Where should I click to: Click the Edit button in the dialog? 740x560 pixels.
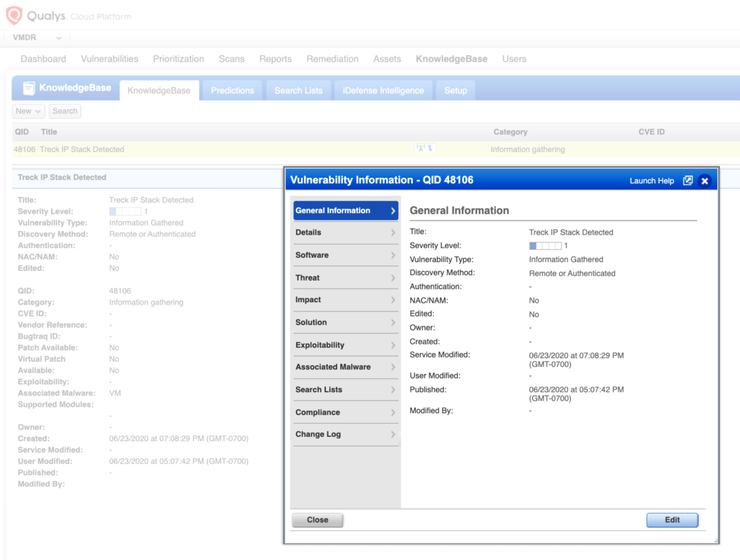pyautogui.click(x=672, y=520)
